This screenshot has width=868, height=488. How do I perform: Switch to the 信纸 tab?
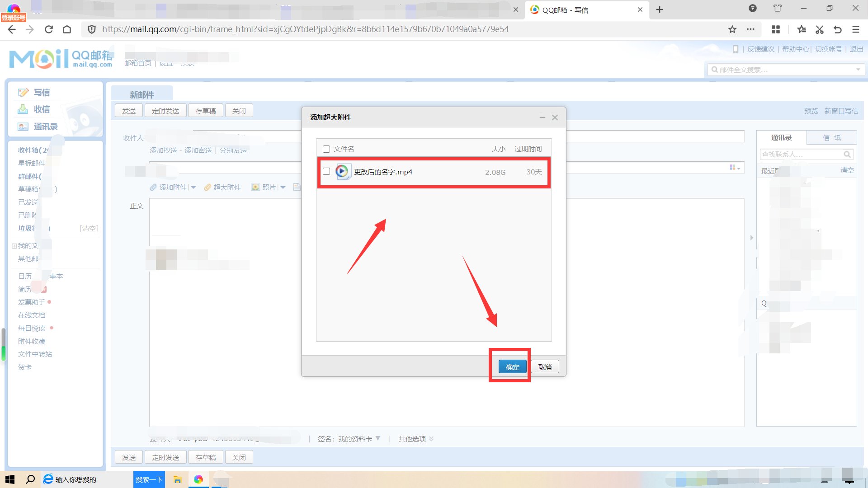(x=831, y=138)
